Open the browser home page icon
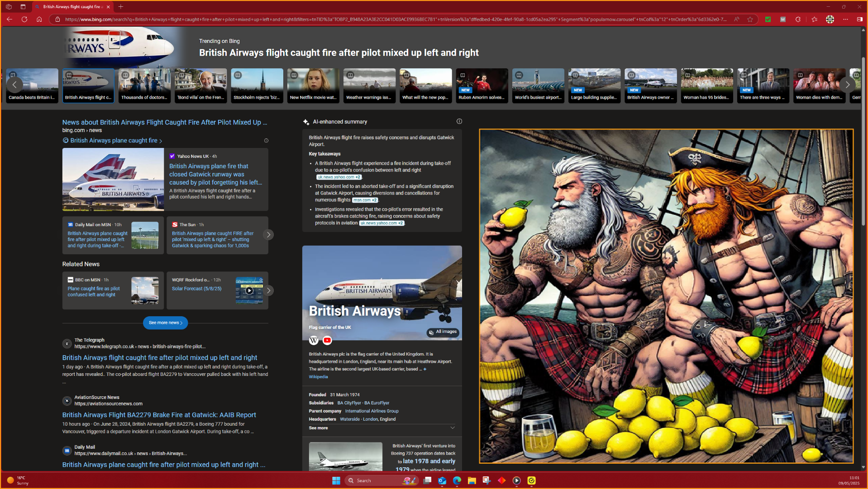868x489 pixels. pos(39,19)
